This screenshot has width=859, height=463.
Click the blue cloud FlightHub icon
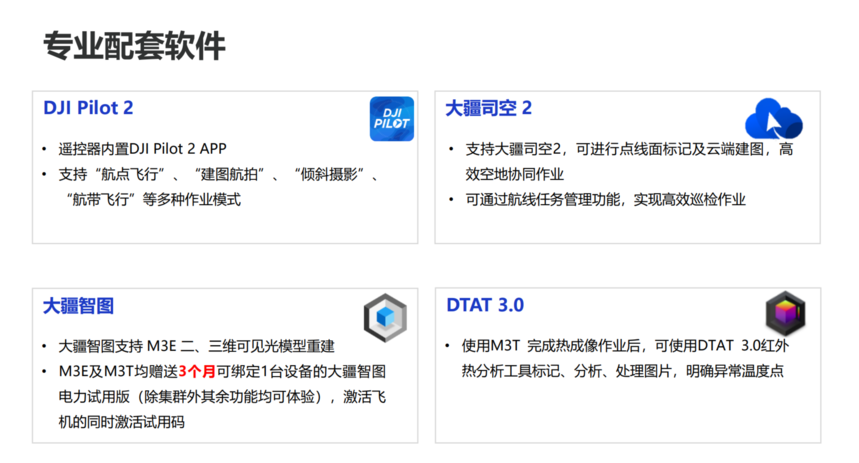[x=774, y=119]
